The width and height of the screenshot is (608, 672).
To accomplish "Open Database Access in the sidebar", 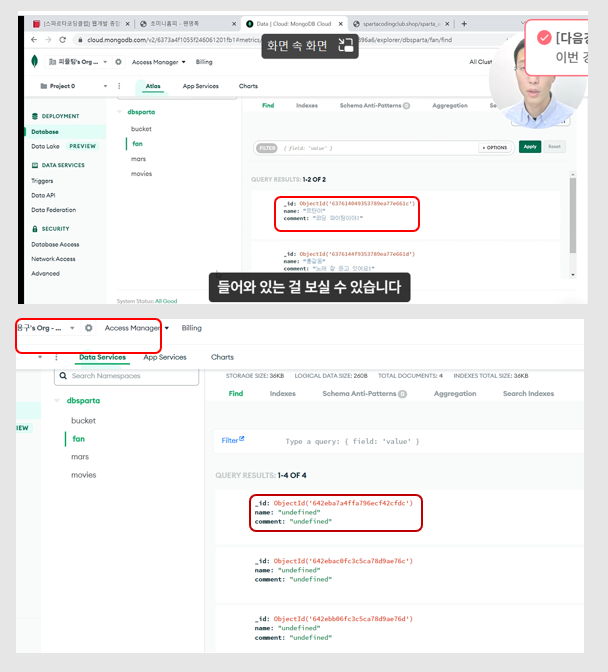I will click(55, 244).
